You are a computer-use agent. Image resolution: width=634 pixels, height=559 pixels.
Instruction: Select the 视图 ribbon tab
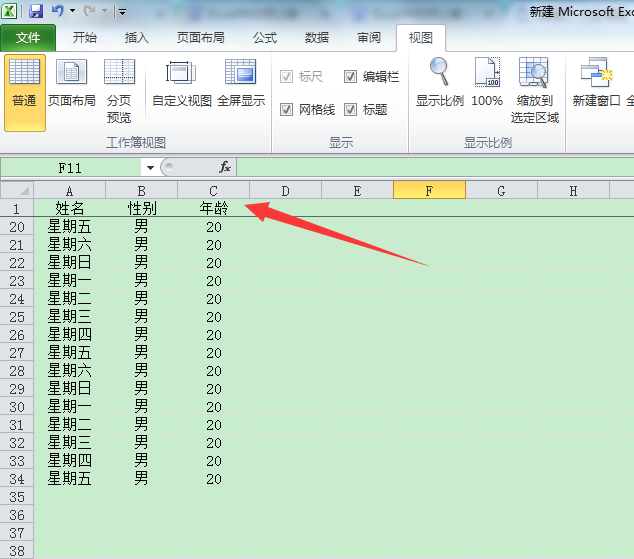coord(421,38)
